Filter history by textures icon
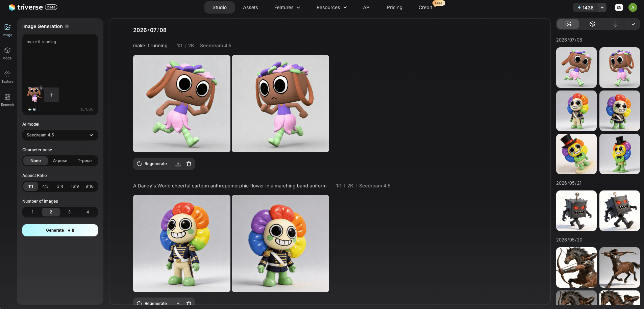This screenshot has height=309, width=644. click(616, 24)
